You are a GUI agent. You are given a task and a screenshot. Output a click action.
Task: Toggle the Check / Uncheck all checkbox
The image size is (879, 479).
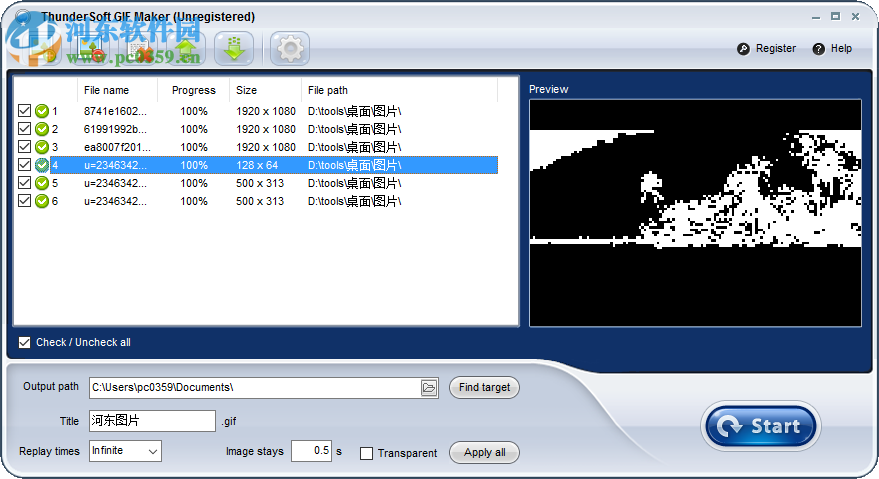[x=24, y=342]
